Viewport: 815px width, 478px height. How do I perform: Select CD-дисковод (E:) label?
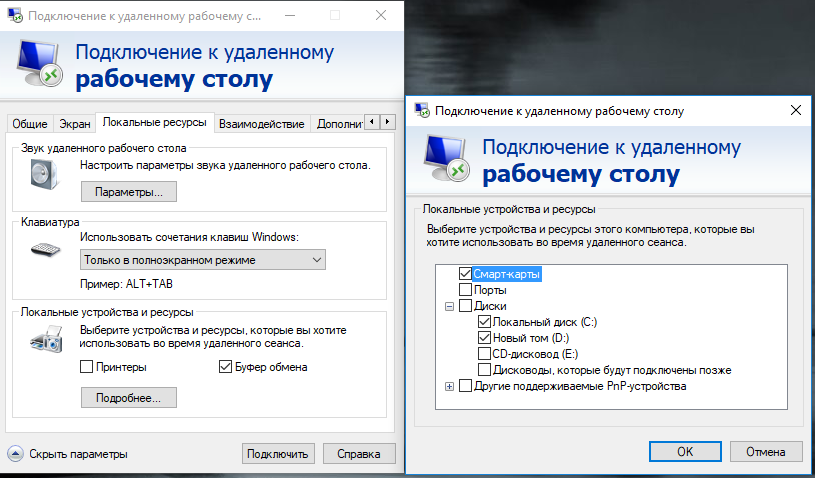(x=535, y=354)
